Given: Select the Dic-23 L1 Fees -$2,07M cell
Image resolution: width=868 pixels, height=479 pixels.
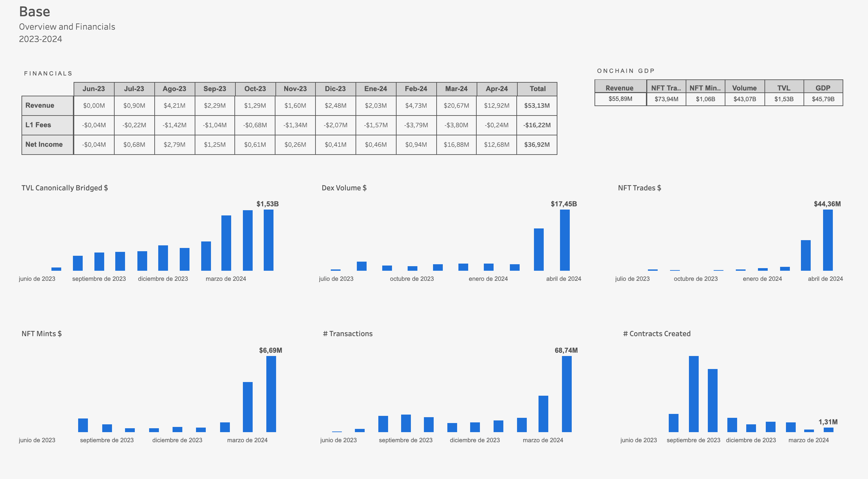Looking at the screenshot, I should [335, 125].
